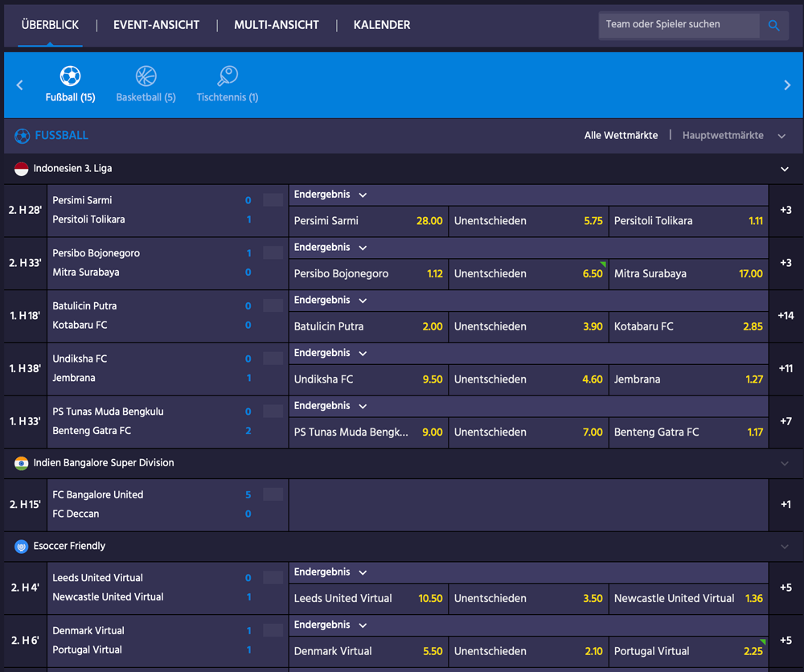Open Endergebnis dropdown for PS Tunas Muda match
The image size is (804, 672).
(330, 406)
